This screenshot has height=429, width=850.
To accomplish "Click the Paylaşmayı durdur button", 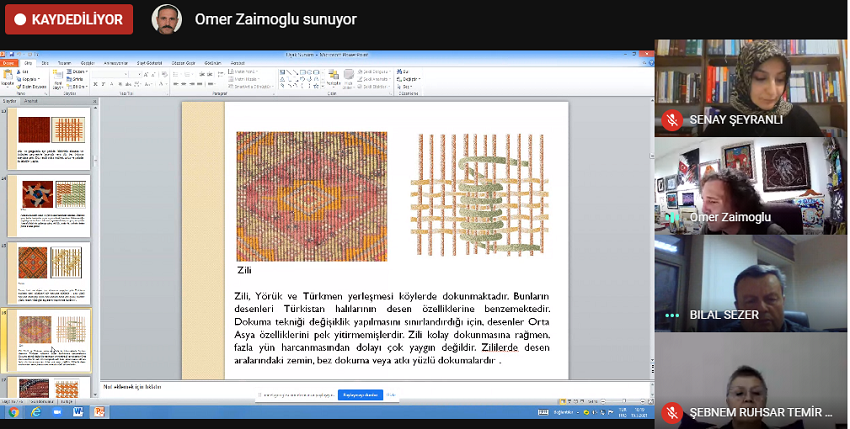I will pyautogui.click(x=360, y=395).
